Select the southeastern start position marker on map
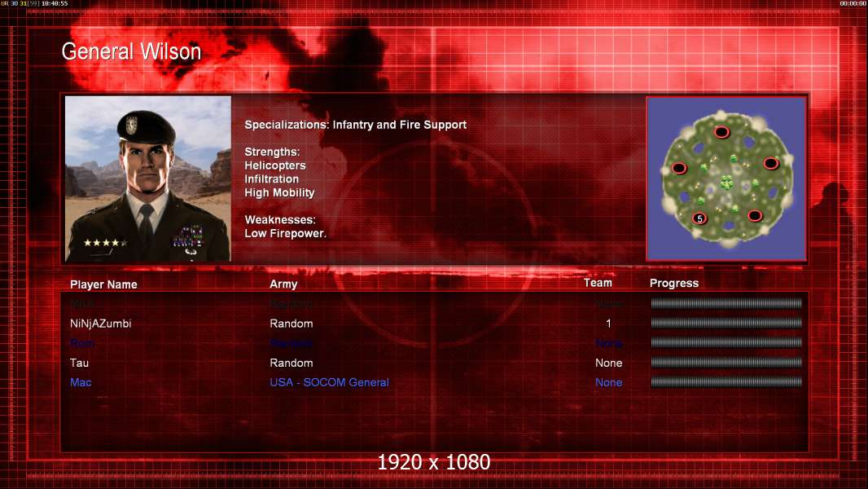This screenshot has height=489, width=868. (x=755, y=215)
